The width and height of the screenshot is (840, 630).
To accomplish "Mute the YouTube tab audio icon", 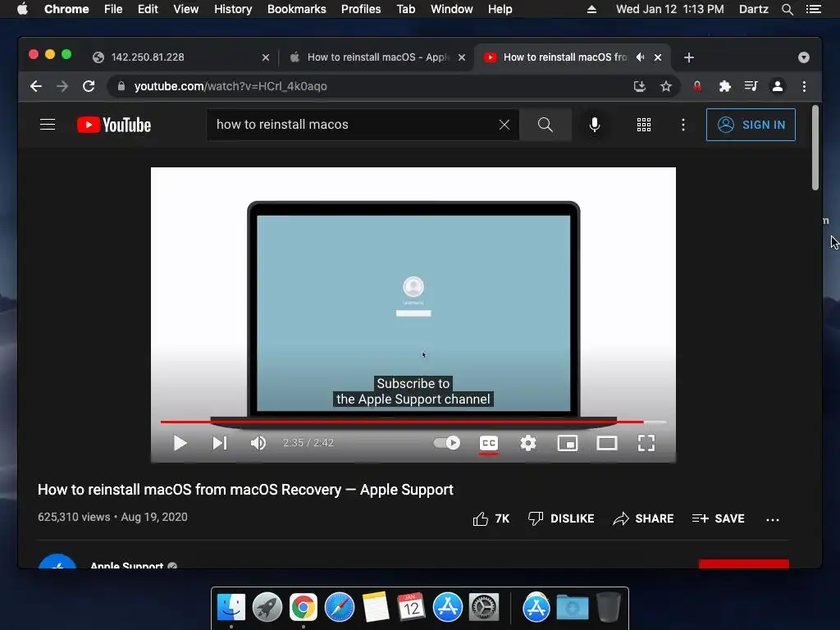I will 641,57.
